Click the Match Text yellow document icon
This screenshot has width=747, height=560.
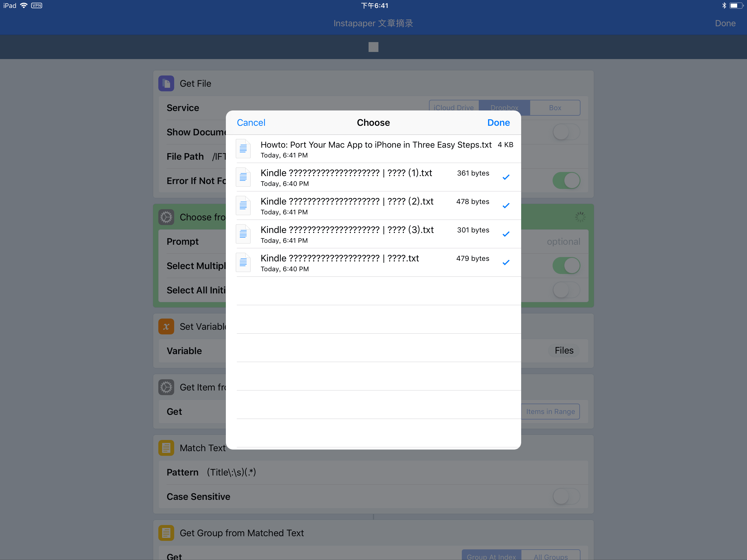[166, 448]
